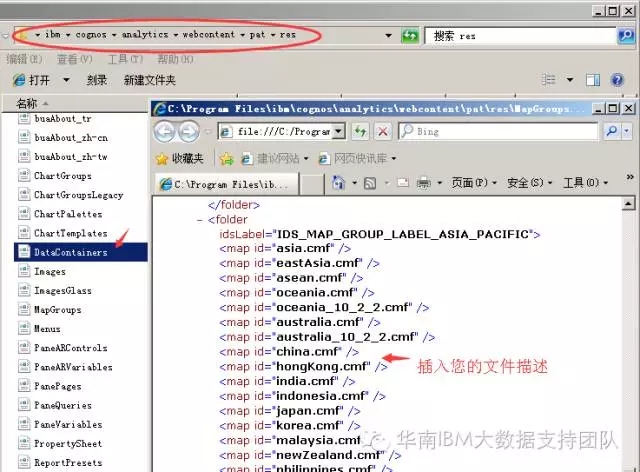Image resolution: width=640 pixels, height=472 pixels.
Task: Open the Explorer address bar history dropdown
Action: click(x=388, y=36)
